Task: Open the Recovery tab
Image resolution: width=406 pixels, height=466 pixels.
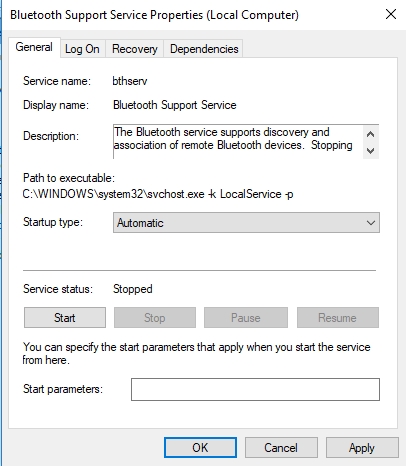Action: 135,49
